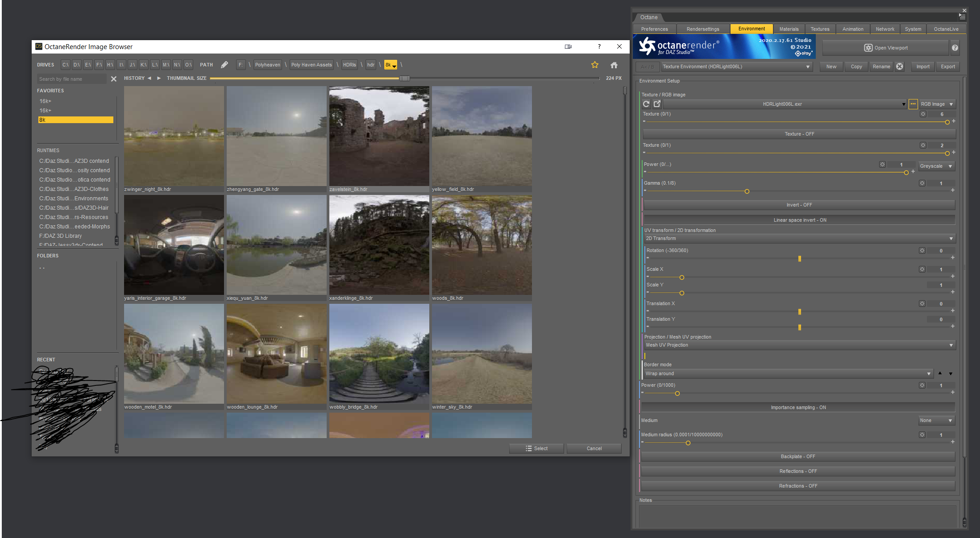Click the edit path pencil icon
This screenshot has height=538, width=980.
point(224,65)
